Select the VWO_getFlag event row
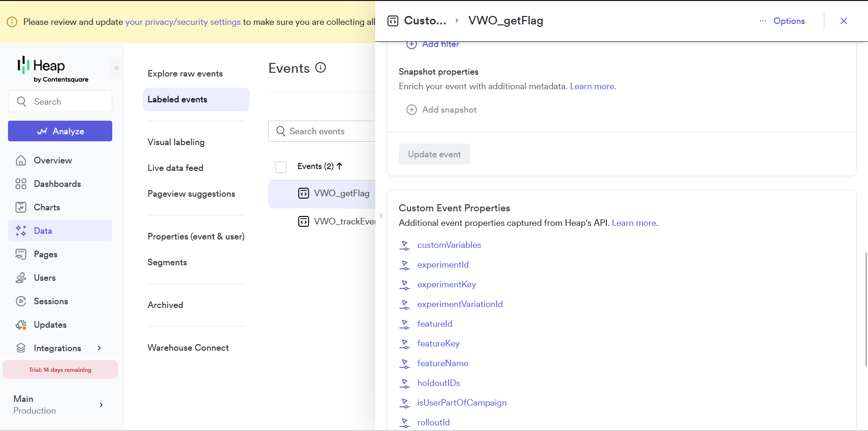 coord(322,194)
